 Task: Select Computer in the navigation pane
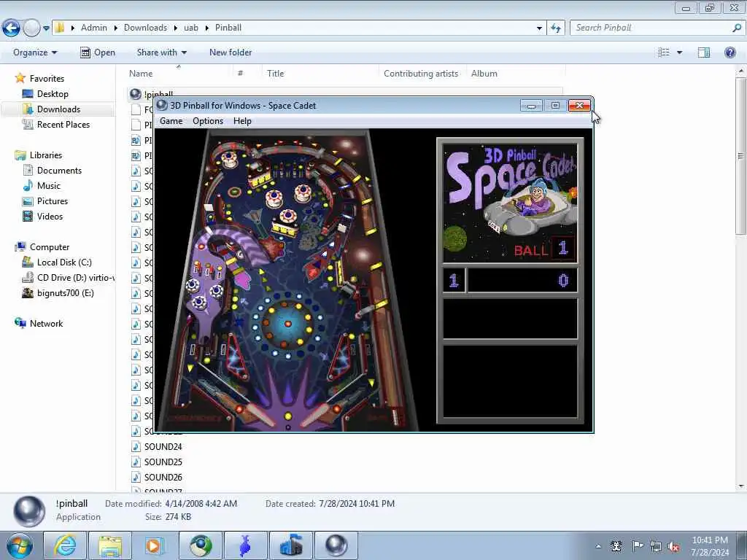tap(50, 247)
